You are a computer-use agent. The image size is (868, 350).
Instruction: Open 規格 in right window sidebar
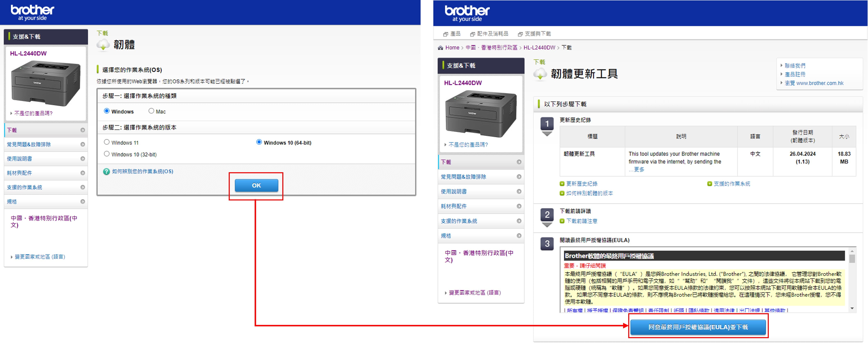tap(481, 236)
